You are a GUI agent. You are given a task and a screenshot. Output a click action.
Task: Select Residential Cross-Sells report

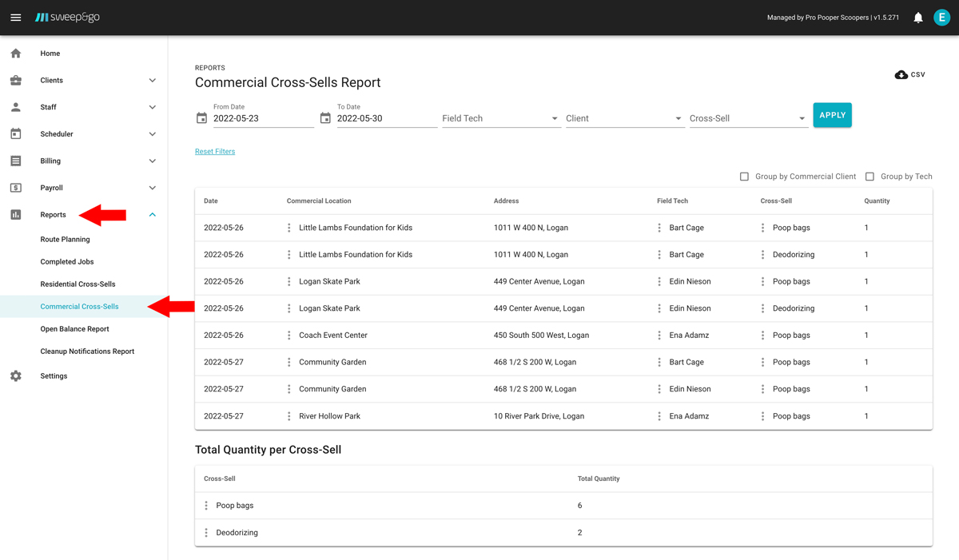(x=78, y=284)
